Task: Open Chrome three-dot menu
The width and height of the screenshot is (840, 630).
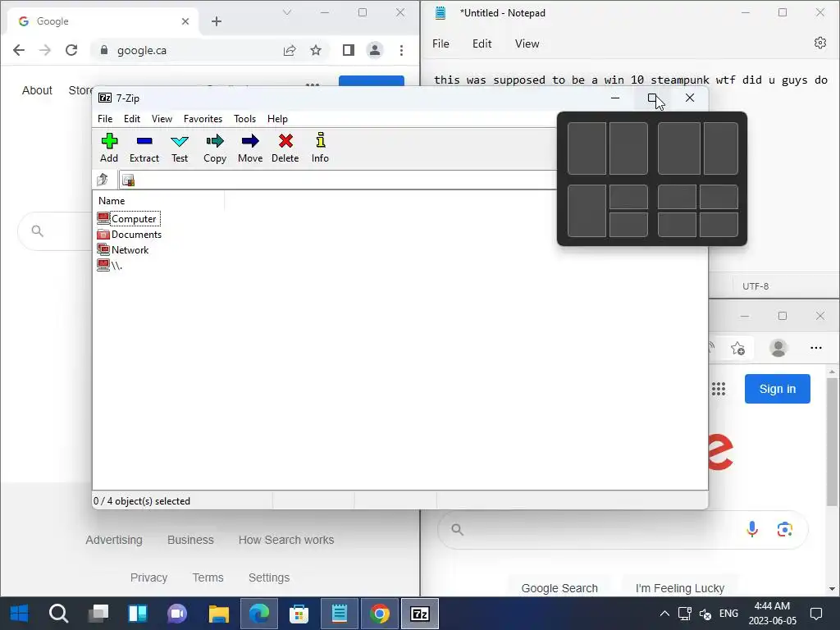Action: 401,50
